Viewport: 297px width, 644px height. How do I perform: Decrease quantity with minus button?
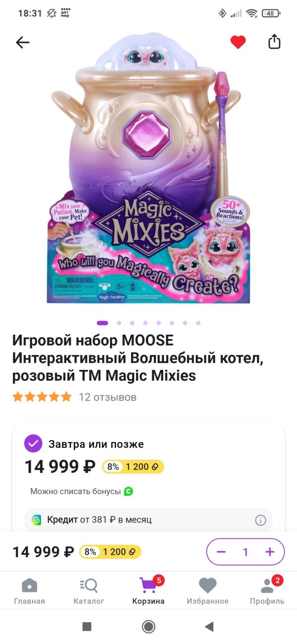(x=221, y=552)
